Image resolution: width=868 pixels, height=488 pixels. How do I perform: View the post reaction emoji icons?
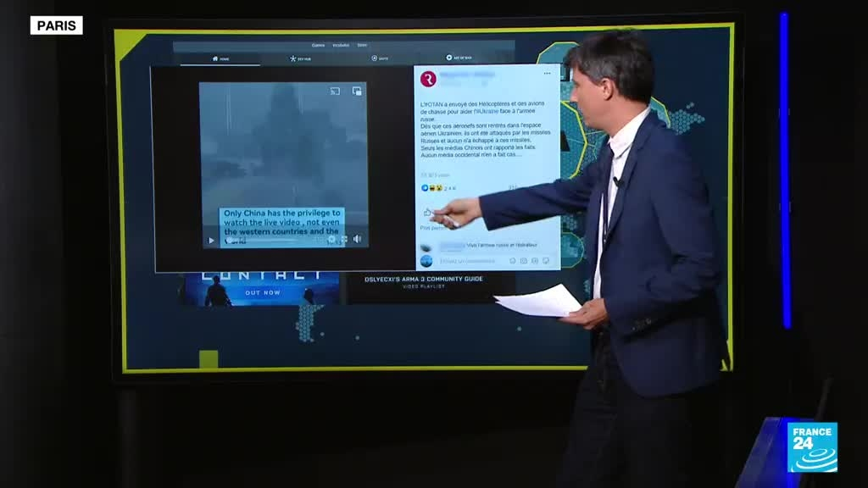tap(431, 188)
